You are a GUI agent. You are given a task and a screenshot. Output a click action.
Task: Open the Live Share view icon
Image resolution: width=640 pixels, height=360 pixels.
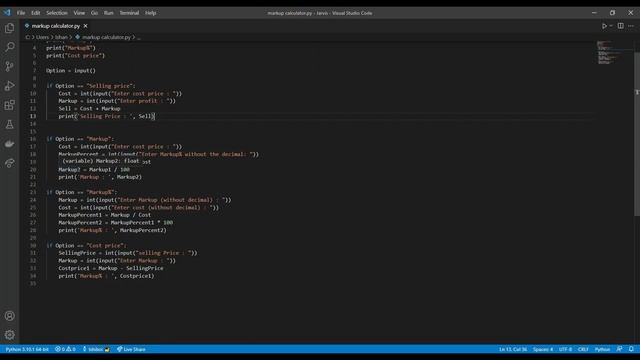[9, 163]
